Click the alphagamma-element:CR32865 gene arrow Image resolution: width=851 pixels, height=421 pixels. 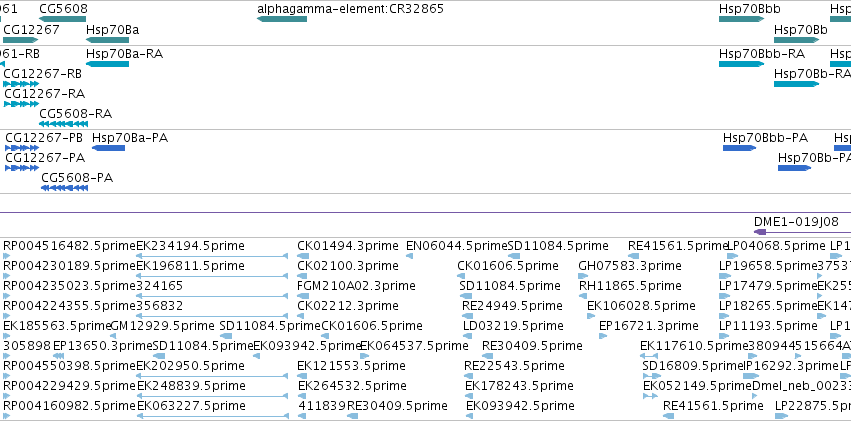[282, 19]
